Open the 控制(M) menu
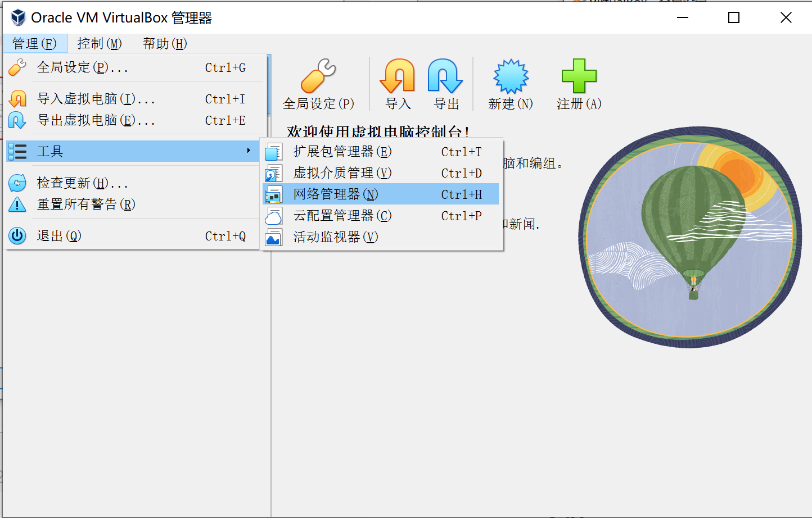This screenshot has width=812, height=518. coord(100,43)
